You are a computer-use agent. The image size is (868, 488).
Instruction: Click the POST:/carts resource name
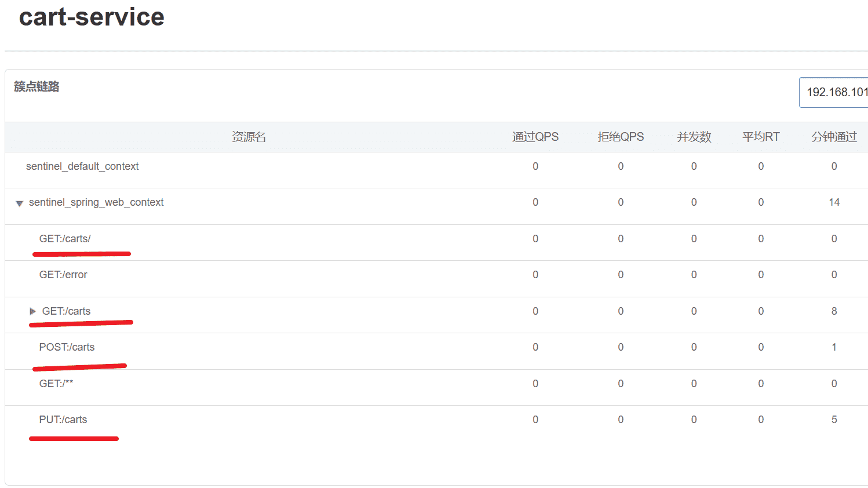(x=67, y=347)
